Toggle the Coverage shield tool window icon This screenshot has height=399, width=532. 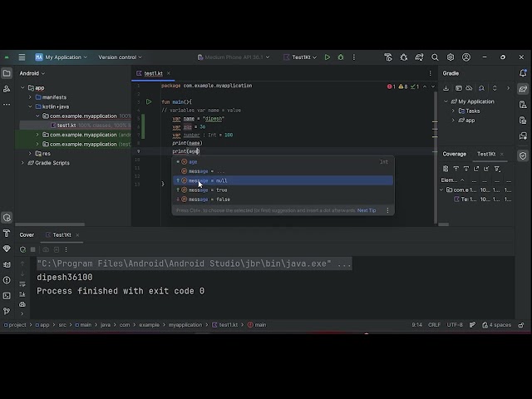pyautogui.click(x=523, y=155)
